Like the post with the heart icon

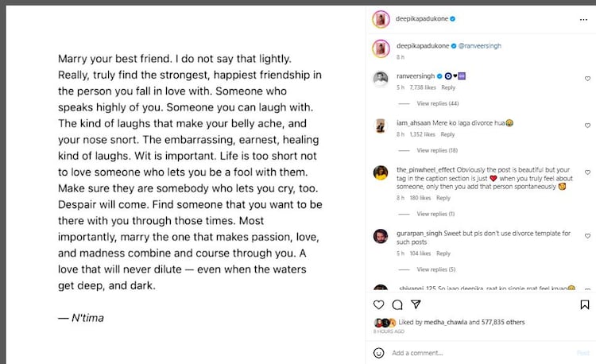379,304
